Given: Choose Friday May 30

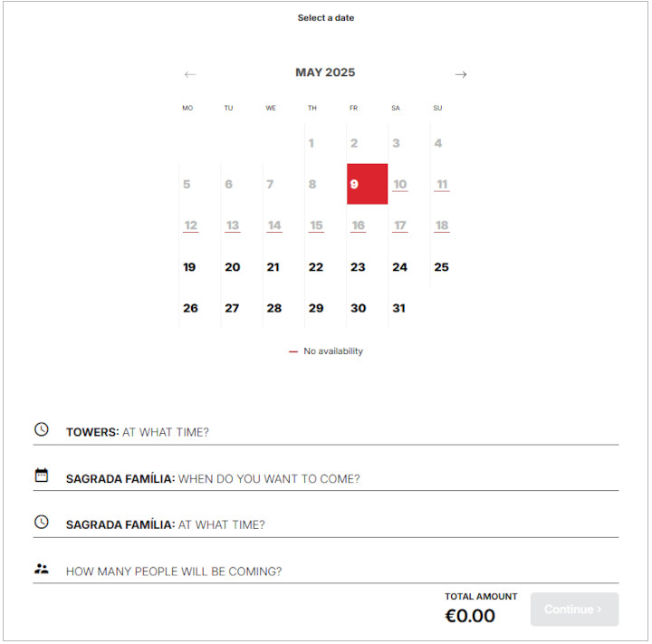Looking at the screenshot, I should tap(358, 308).
